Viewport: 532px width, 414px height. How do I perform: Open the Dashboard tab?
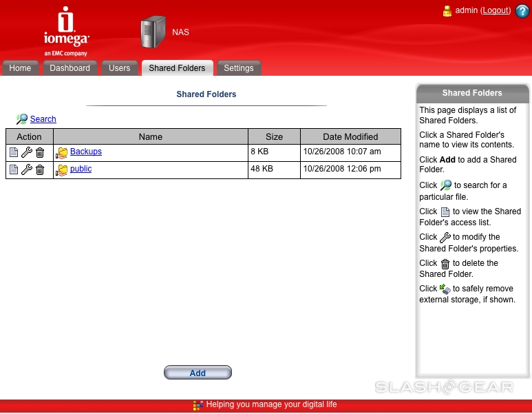70,68
